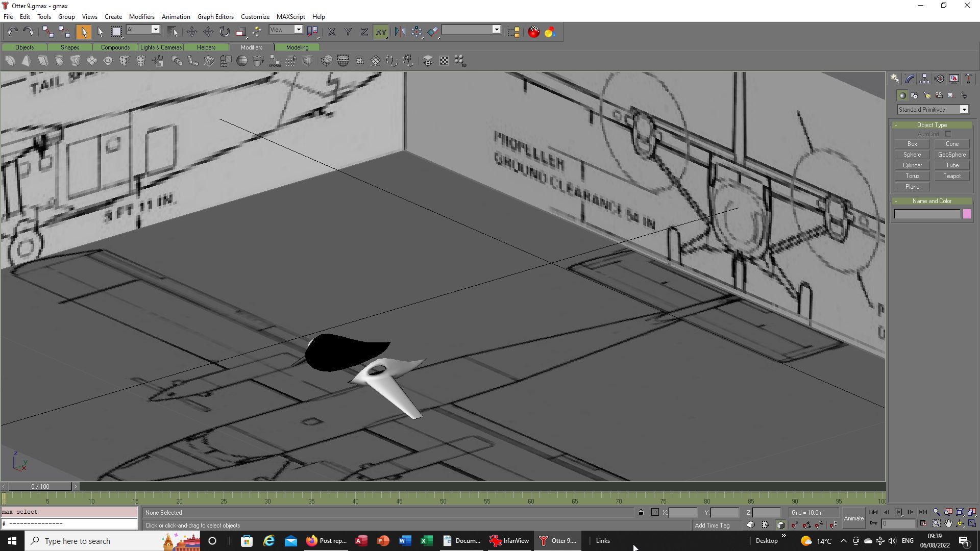Toggle the XY axis constraint button
The image size is (980, 551).
coord(381,32)
